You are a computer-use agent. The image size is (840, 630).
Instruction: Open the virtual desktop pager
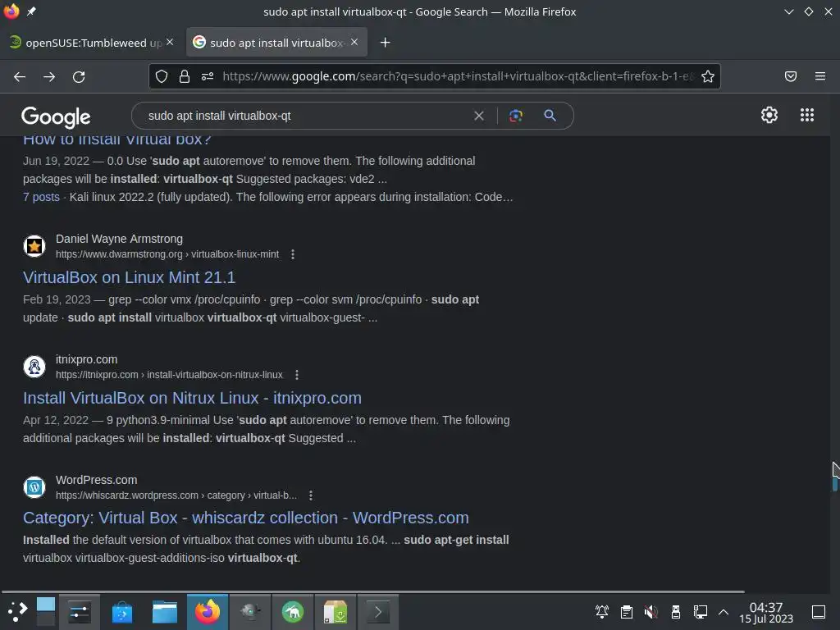point(46,612)
